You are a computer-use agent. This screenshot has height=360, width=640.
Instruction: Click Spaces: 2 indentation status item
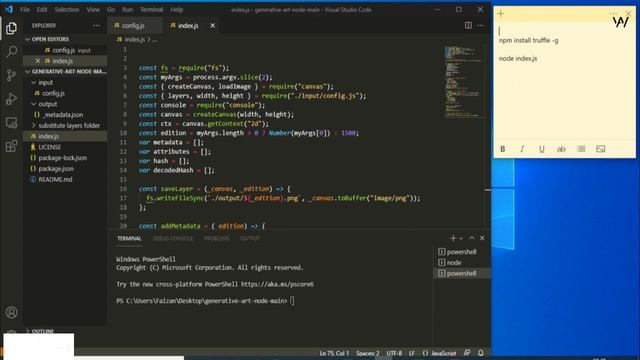pyautogui.click(x=367, y=353)
